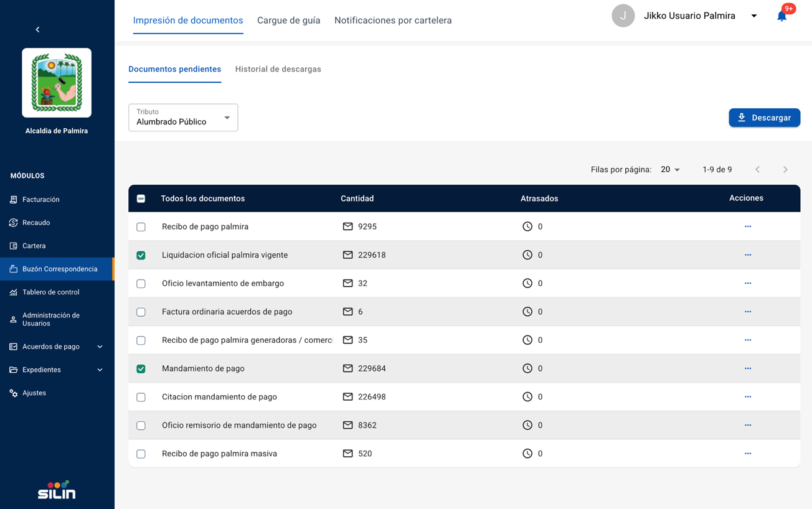The width and height of the screenshot is (812, 509).
Task: Go to the next page arrow
Action: [785, 170]
